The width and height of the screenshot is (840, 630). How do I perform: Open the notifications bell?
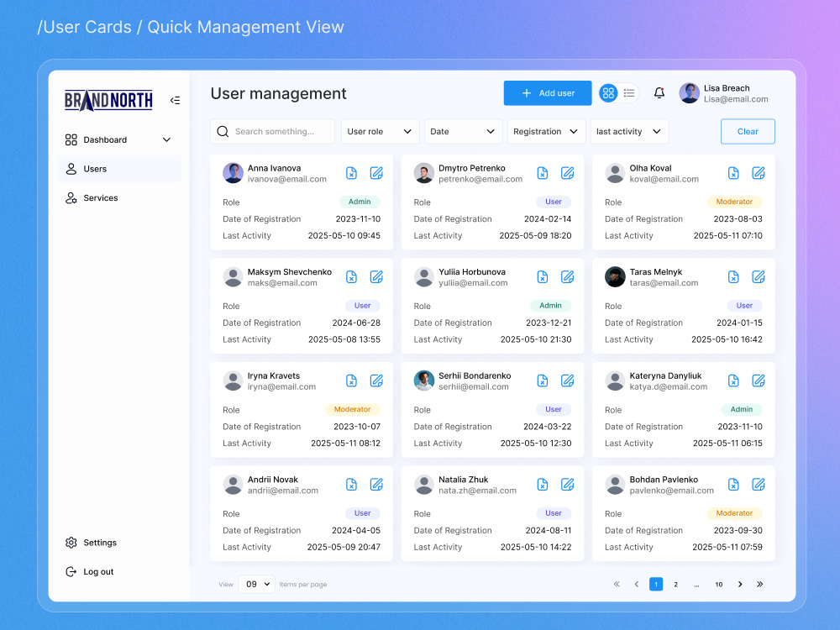tap(659, 93)
